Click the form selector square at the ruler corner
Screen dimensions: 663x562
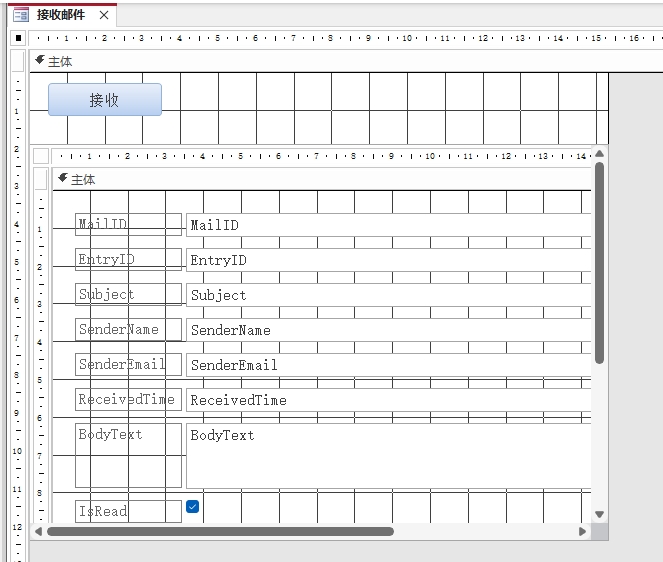[18, 38]
